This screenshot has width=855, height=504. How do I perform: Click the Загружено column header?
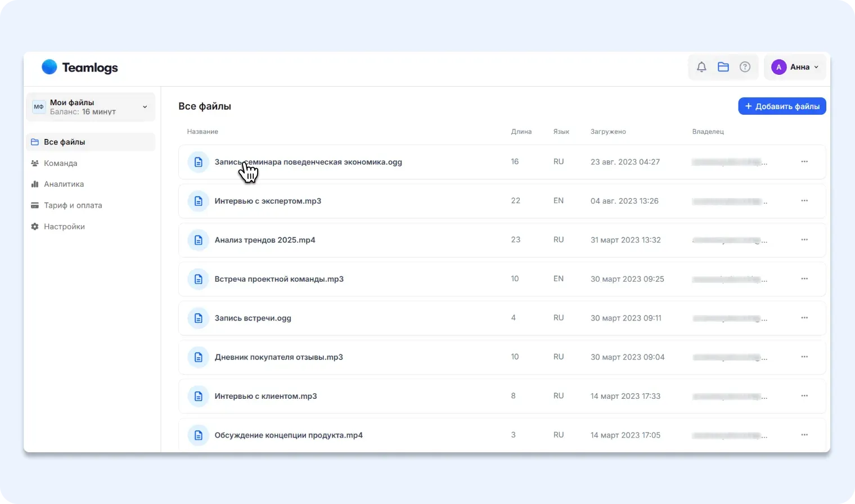608,132
